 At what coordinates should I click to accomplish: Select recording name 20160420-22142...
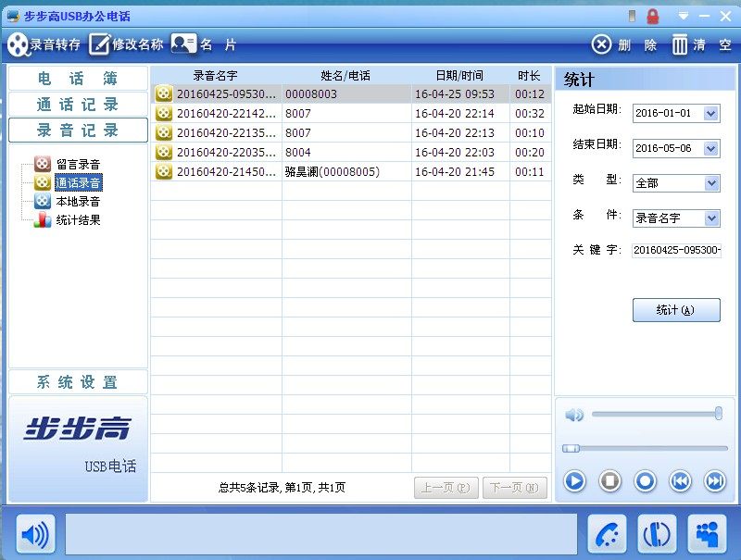tap(226, 113)
